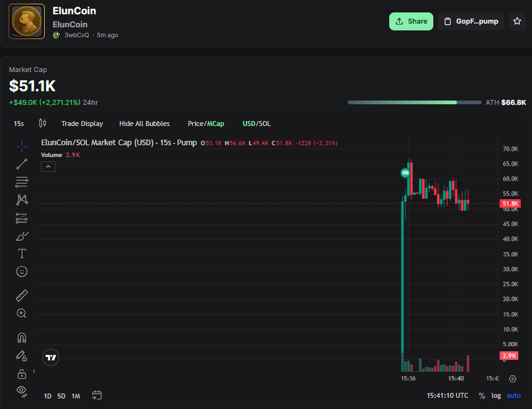The height and width of the screenshot is (409, 532).
Task: Open the candlestick chart type selector
Action: click(42, 123)
